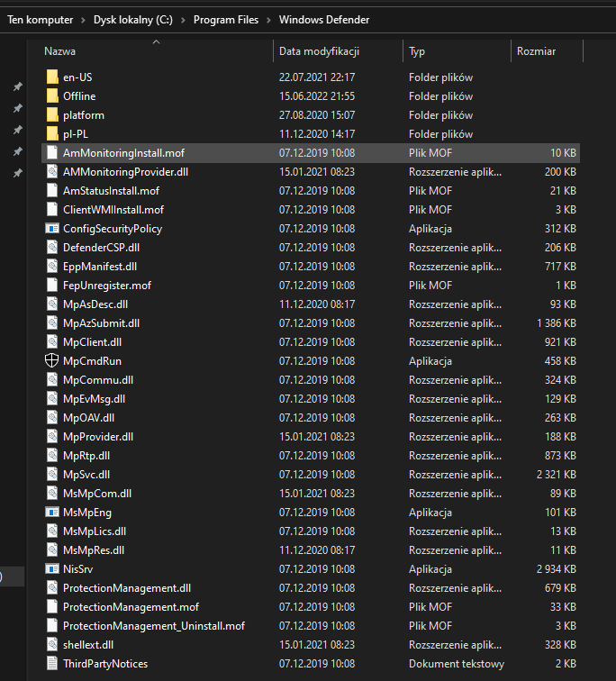Click the MpRtp.dll file icon
The width and height of the screenshot is (616, 681).
pos(52,456)
